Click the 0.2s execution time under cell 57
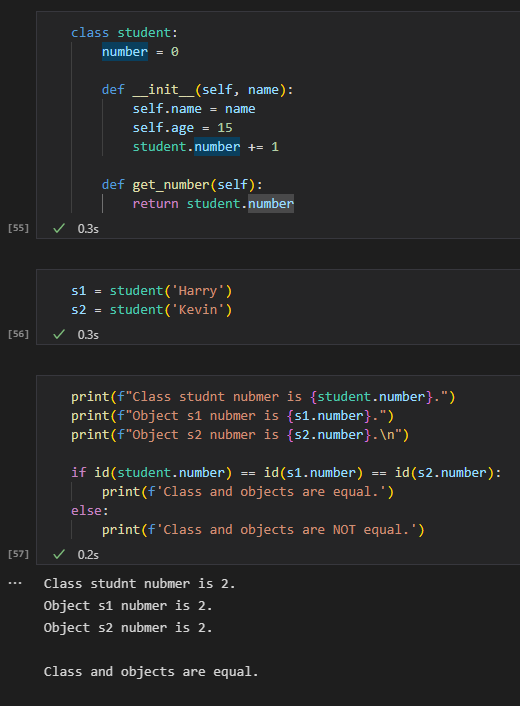Screen dimensions: 520x706 click(88, 554)
